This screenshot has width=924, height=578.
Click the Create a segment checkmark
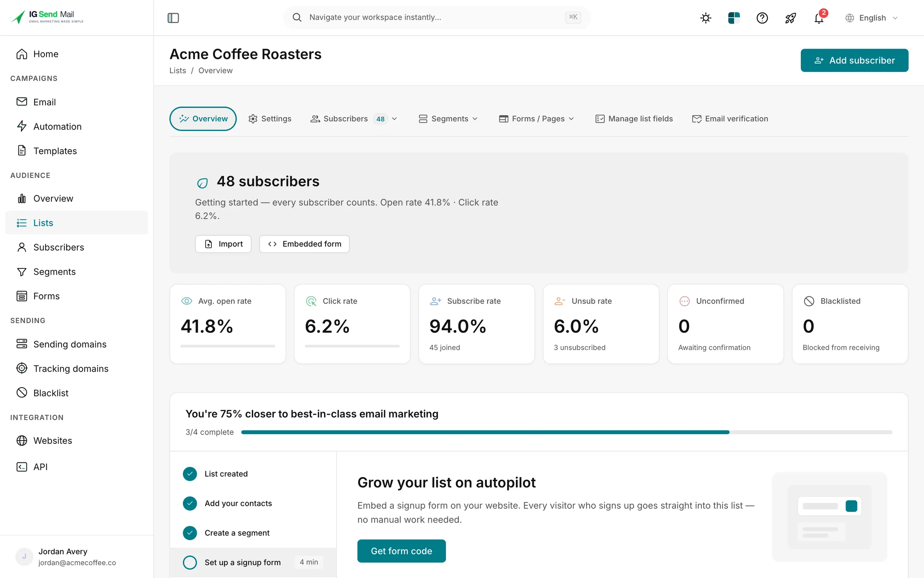(190, 533)
